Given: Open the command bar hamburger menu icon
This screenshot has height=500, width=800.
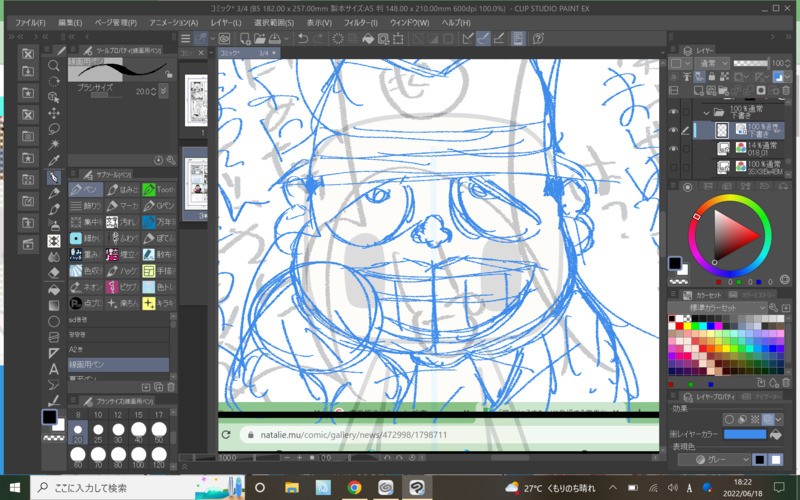Looking at the screenshot, I should point(186,39).
